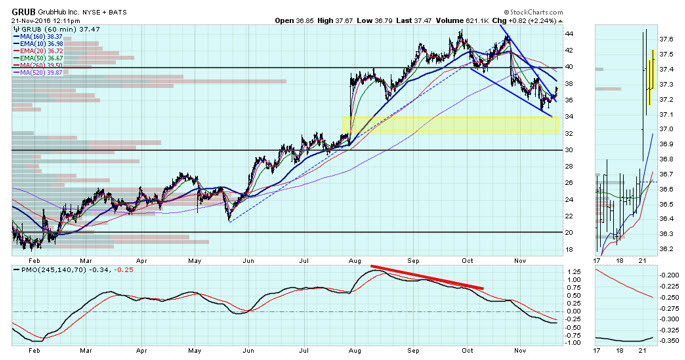Click the OHLC bars icon beside GRUB (60 min)
Viewport: 685px width, 360px height.
[x=16, y=29]
